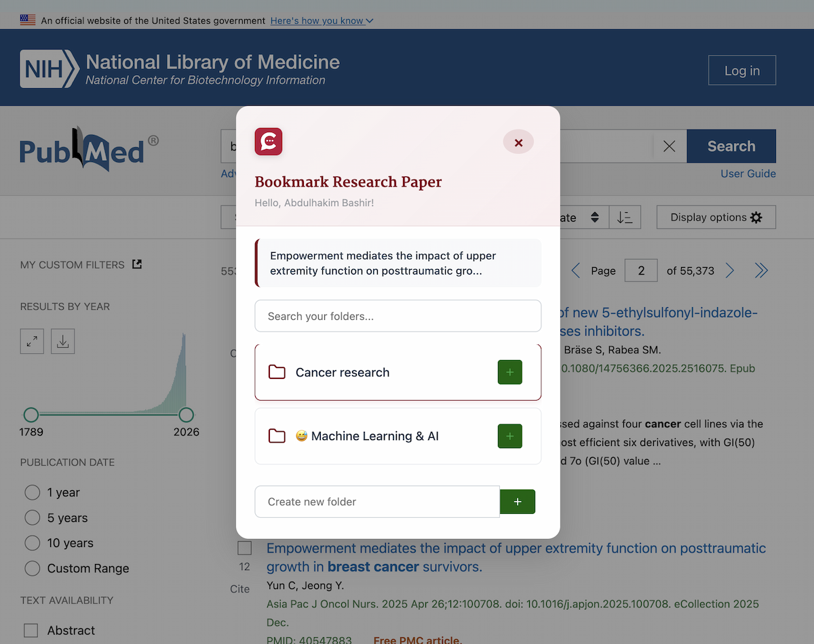Add paper to Machine Learning & AI folder
Image resolution: width=814 pixels, height=644 pixels.
coord(510,436)
